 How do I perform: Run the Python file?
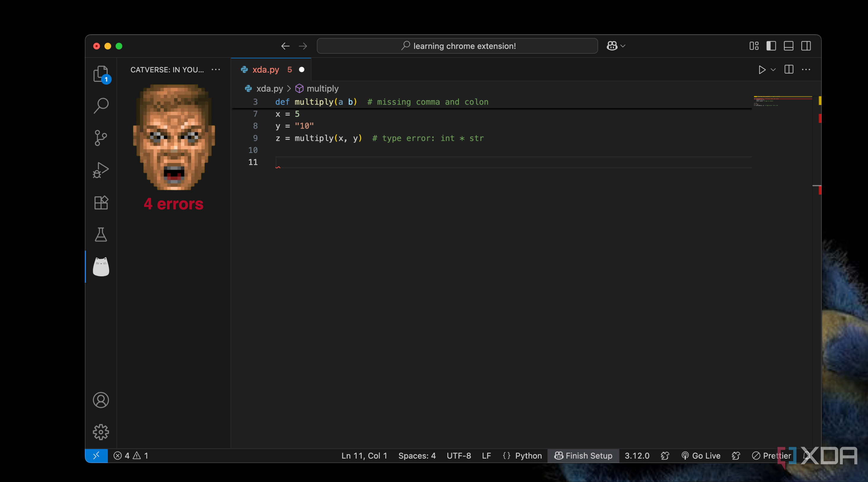click(x=762, y=70)
